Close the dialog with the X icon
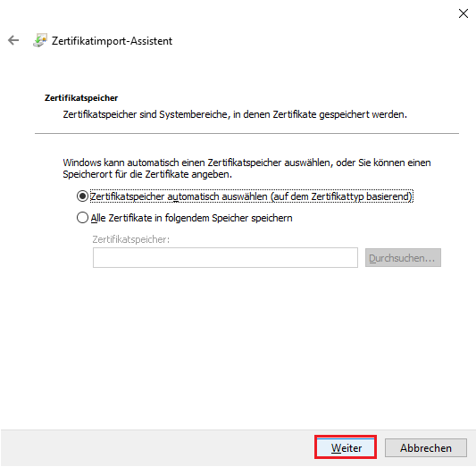 (x=463, y=13)
